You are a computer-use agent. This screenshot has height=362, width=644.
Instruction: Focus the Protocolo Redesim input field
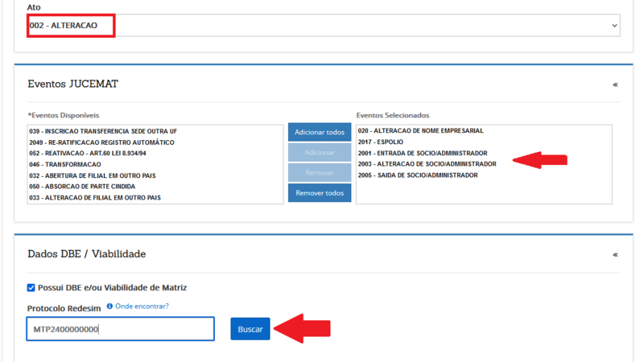click(120, 330)
